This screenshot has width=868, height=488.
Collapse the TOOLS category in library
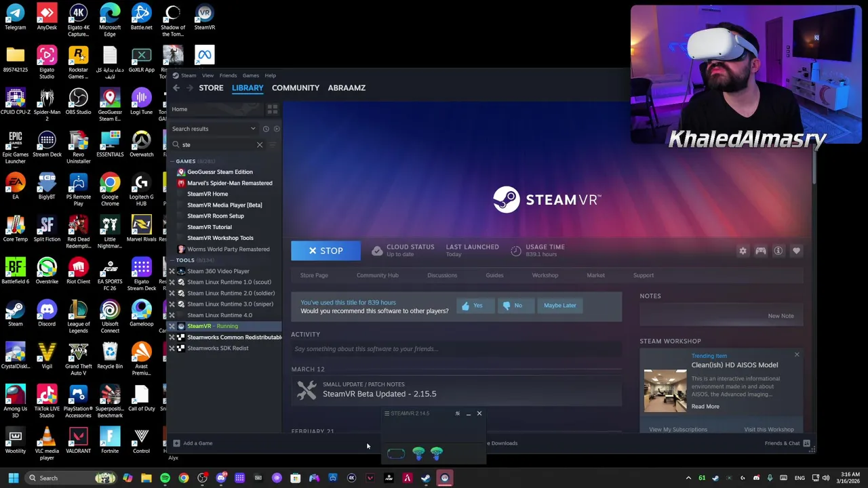pyautogui.click(x=184, y=260)
